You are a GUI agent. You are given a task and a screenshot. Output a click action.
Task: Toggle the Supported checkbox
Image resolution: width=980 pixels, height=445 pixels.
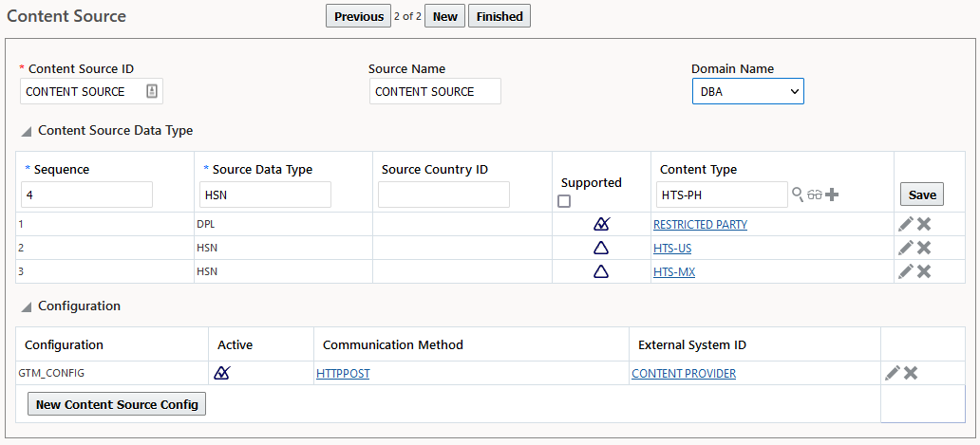(564, 201)
